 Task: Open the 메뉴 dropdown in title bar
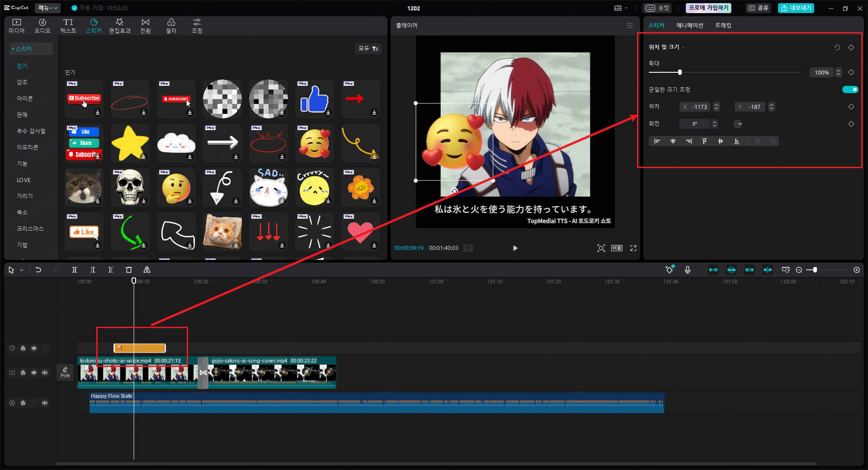[x=48, y=8]
